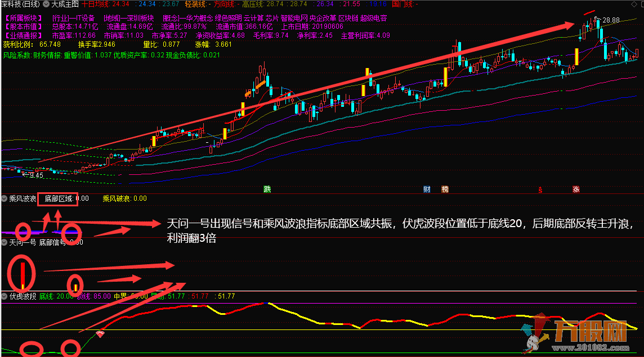Click the 华为概念 concept tag
Viewport: 644px width, 357px height.
point(200,18)
